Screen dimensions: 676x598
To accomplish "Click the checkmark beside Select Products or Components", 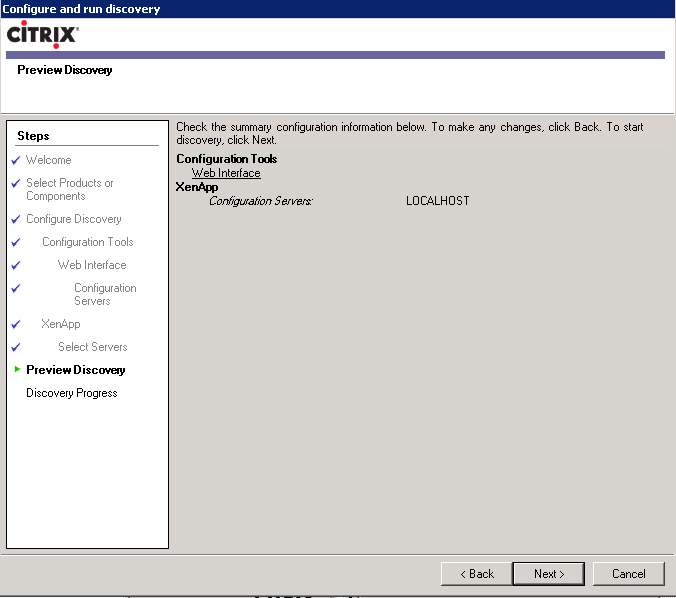I will 16,183.
